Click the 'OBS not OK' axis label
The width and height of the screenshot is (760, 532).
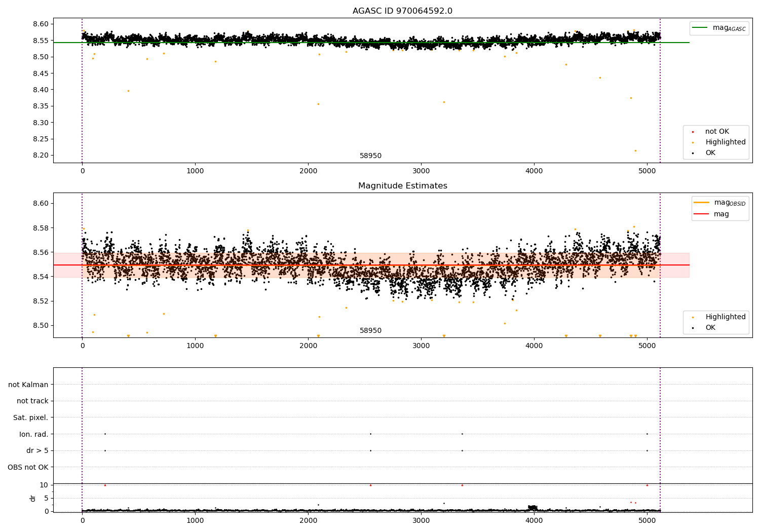coord(28,467)
